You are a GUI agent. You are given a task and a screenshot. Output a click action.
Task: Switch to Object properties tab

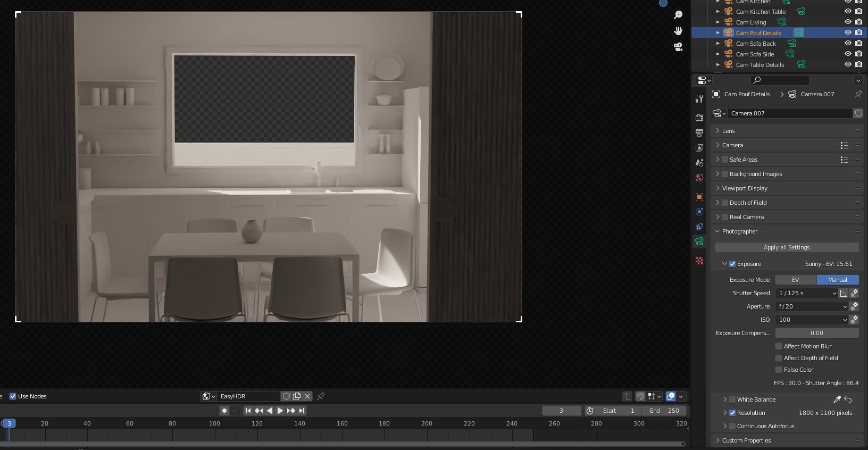pos(699,197)
